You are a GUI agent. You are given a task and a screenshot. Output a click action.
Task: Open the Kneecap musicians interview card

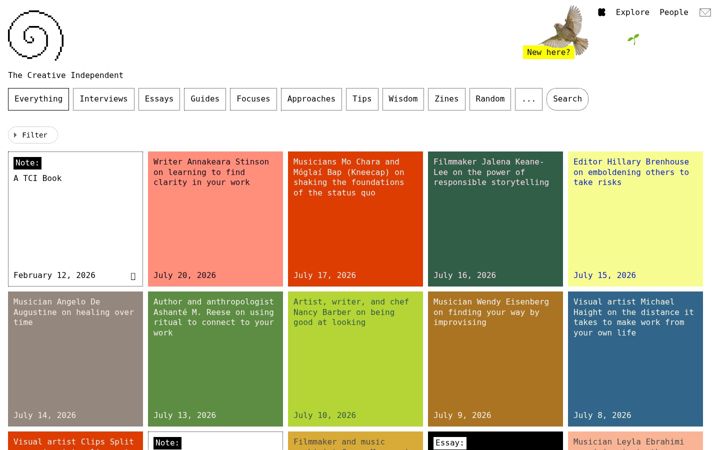click(x=355, y=219)
